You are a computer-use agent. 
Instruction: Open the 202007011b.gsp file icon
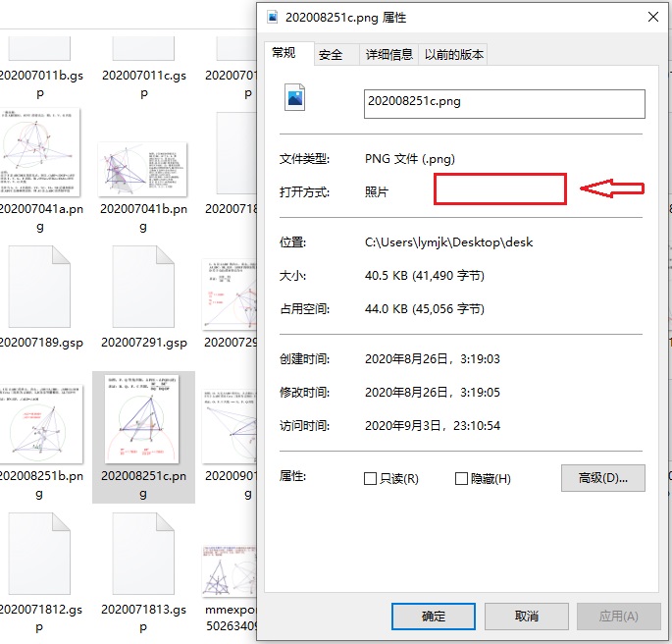point(39,48)
